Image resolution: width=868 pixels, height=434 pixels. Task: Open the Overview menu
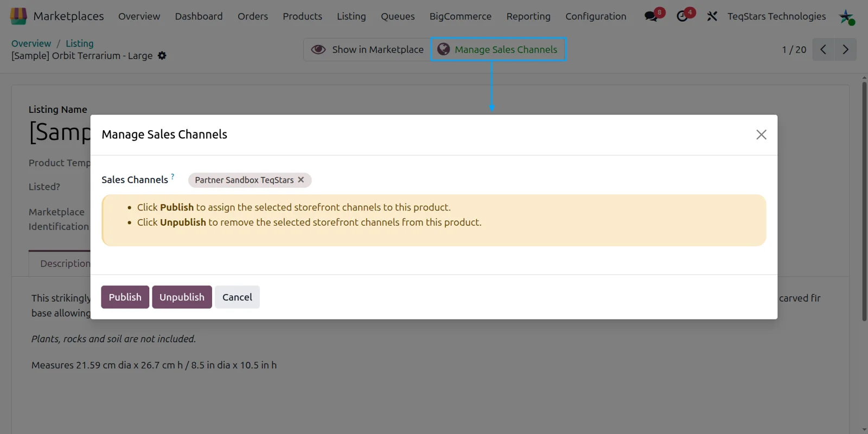(139, 16)
